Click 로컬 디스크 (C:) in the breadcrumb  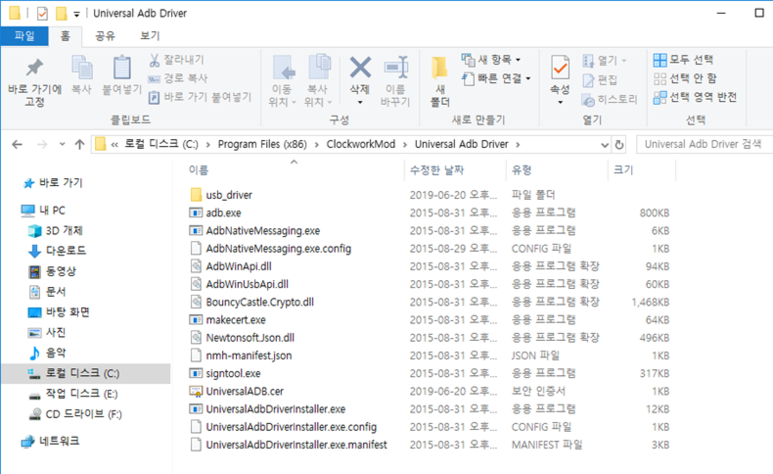[x=161, y=144]
